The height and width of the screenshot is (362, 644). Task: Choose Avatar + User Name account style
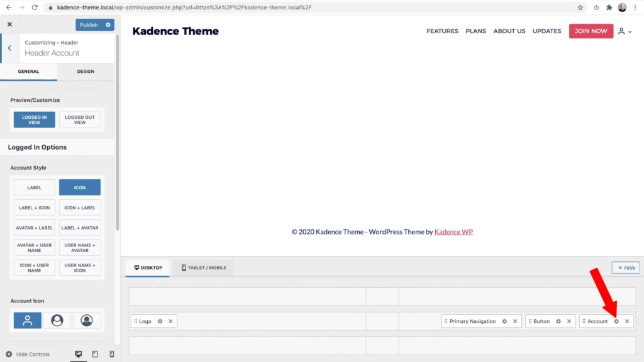click(34, 248)
